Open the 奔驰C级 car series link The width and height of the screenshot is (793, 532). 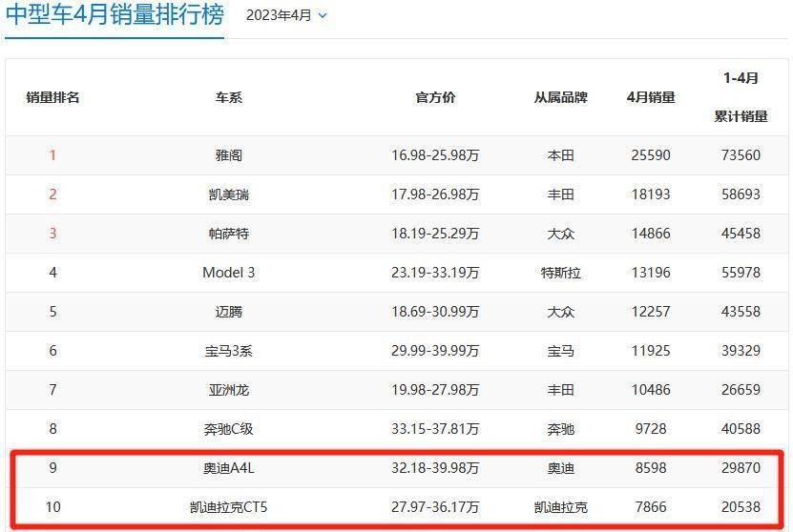(x=229, y=429)
